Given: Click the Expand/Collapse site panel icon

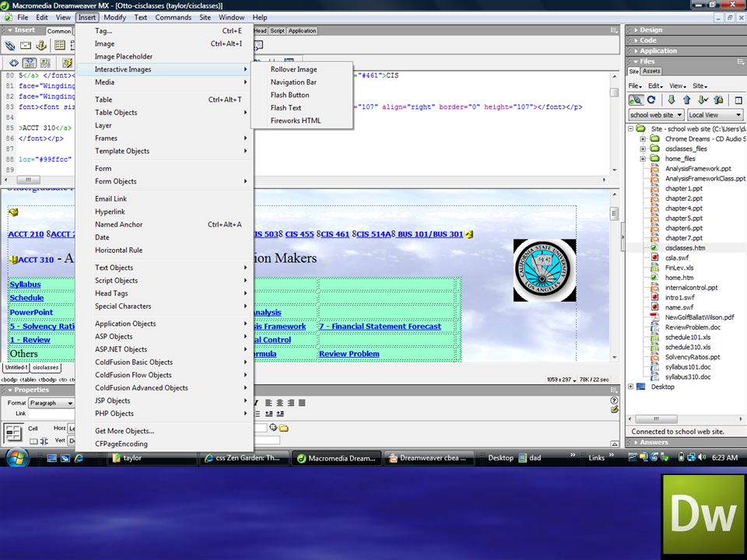Looking at the screenshot, I should pos(738,100).
